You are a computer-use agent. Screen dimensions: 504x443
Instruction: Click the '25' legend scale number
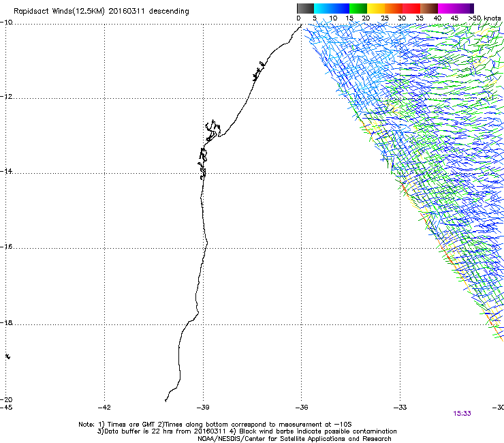point(385,18)
